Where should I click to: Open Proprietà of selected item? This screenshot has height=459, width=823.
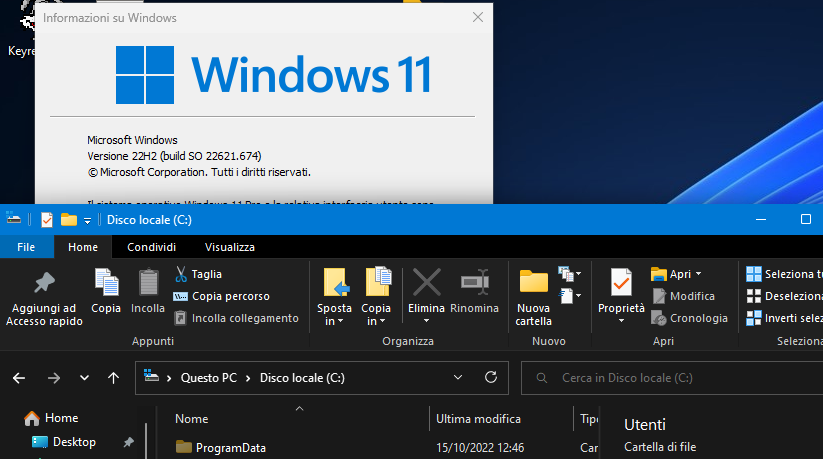[x=621, y=290]
